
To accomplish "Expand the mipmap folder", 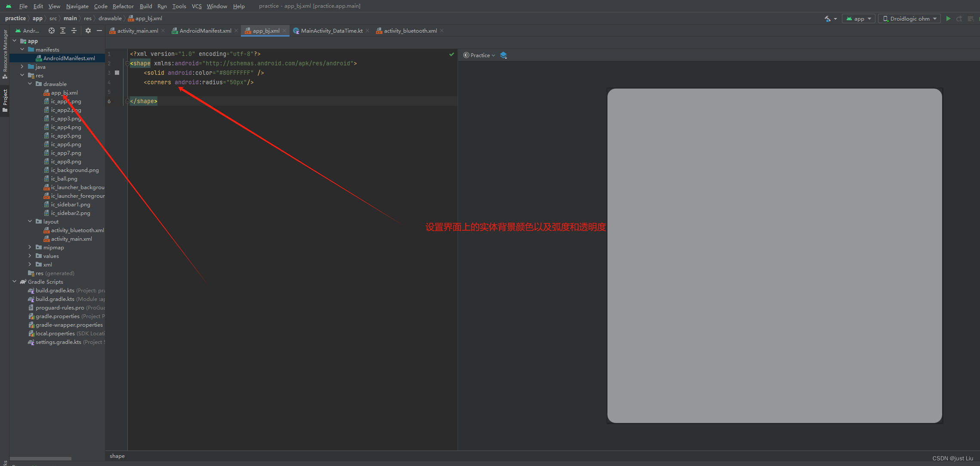I will click(x=30, y=247).
